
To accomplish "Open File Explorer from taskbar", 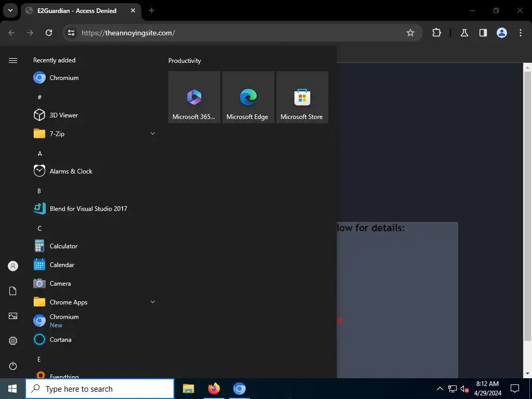I will pos(188,389).
